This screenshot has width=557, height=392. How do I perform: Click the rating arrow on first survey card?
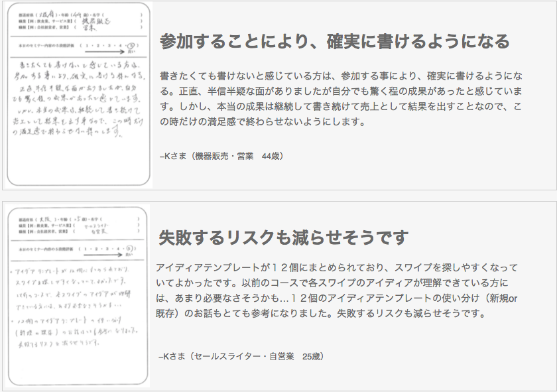click(x=105, y=52)
